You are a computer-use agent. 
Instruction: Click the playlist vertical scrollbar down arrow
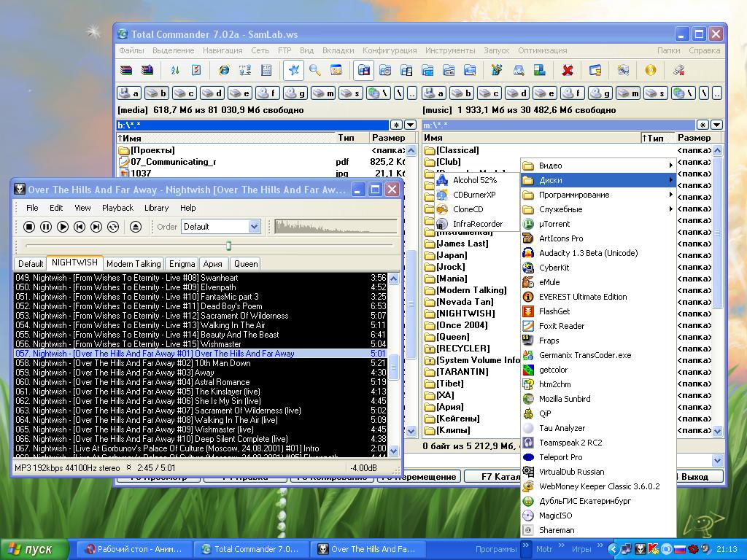click(x=393, y=449)
